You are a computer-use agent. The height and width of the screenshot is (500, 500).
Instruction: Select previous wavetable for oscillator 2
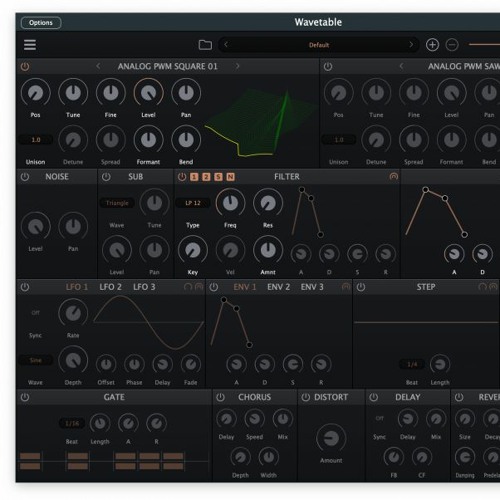tap(401, 66)
